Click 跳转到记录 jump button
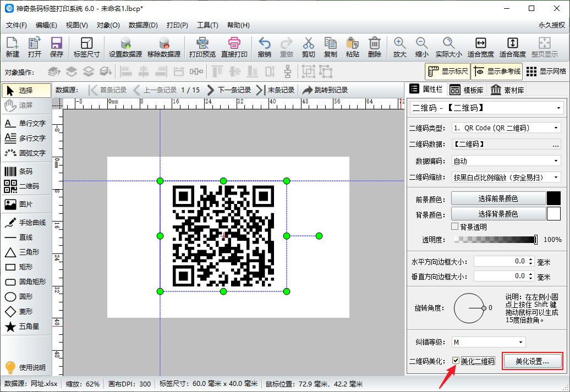Screen dimensions: 570x392 click(325, 90)
